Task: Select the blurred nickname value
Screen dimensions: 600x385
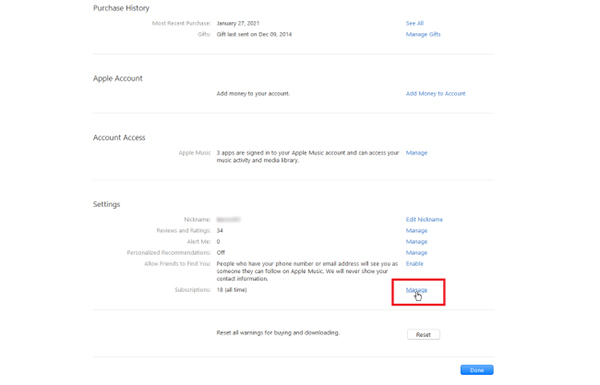Action: [228, 220]
